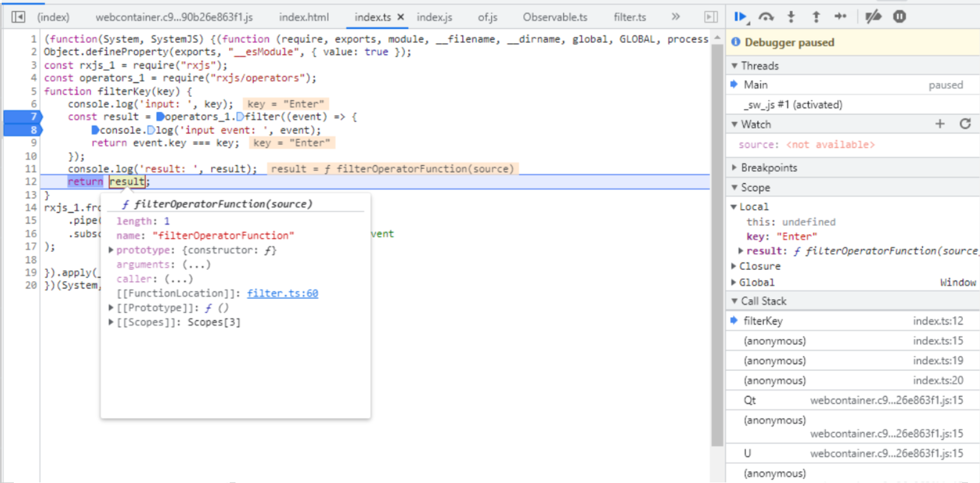Click the name property in the popup
Viewport: 980px width, 483px height.
pos(205,236)
